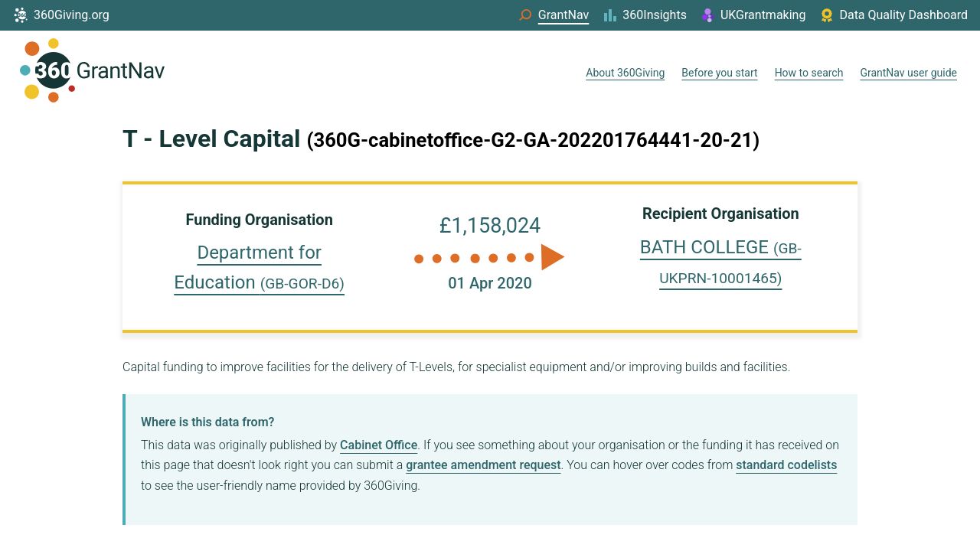Screen dimensions: 980x551
Task: Open Data Quality Dashboard link
Action: (903, 15)
